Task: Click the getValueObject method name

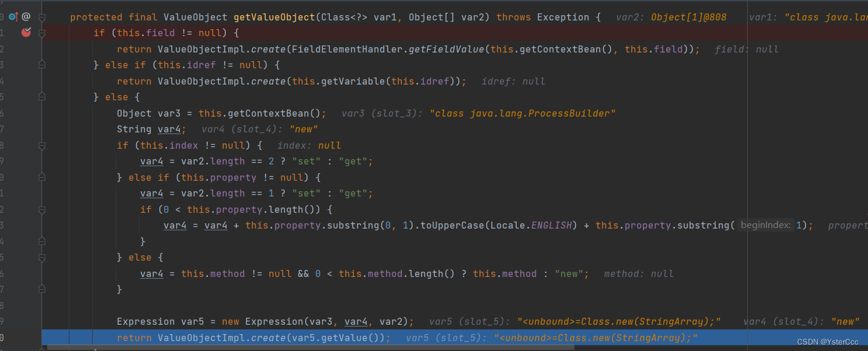Action: tap(274, 17)
